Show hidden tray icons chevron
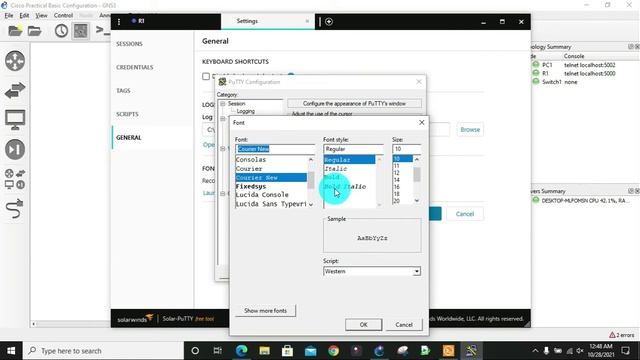The height and width of the screenshot is (360, 640). point(535,351)
